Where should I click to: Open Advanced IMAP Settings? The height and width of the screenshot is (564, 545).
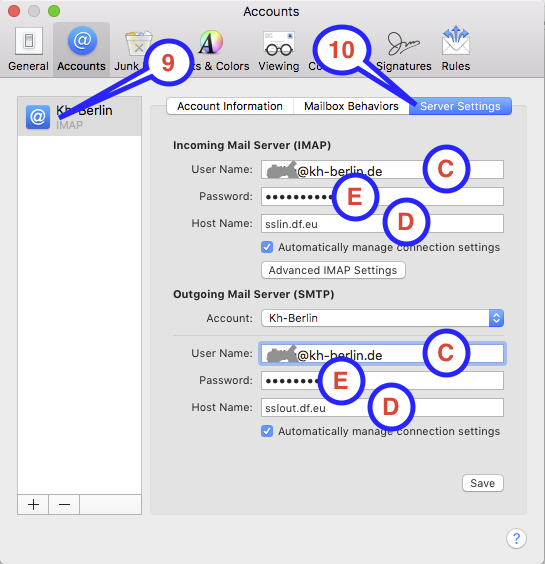(333, 270)
